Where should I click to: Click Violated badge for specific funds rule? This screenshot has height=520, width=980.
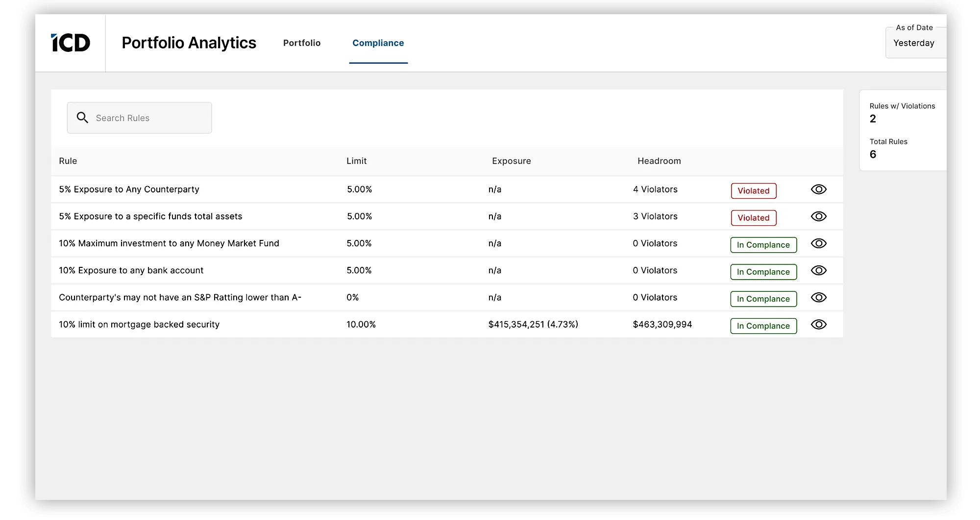pos(753,218)
